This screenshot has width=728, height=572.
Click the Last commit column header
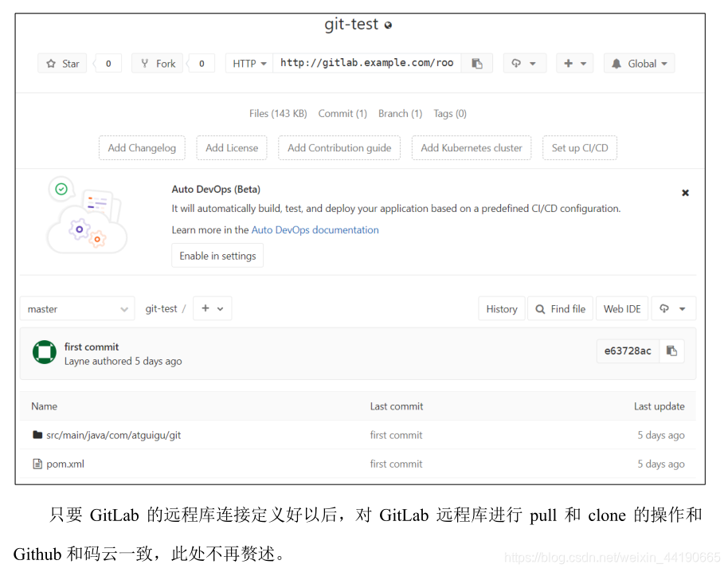click(x=397, y=406)
